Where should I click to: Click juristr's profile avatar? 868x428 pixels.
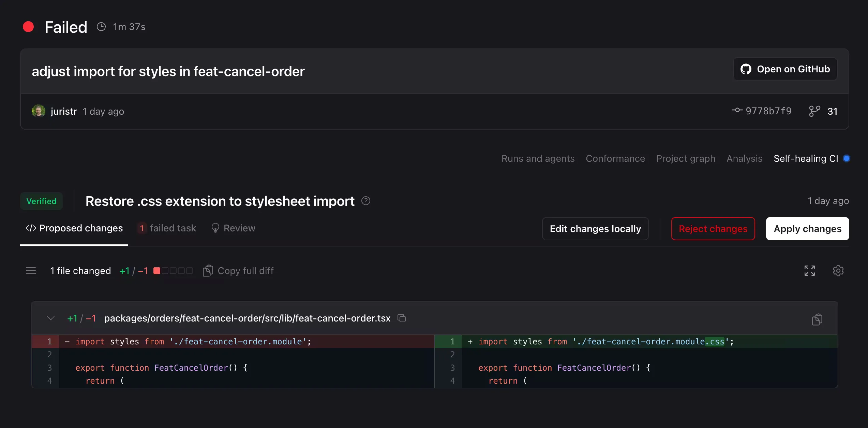click(x=38, y=111)
